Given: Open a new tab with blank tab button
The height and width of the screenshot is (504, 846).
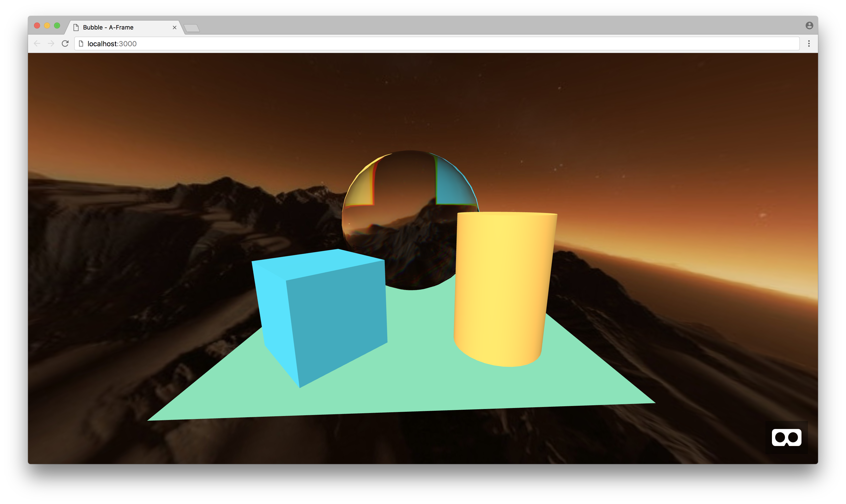Looking at the screenshot, I should (192, 28).
